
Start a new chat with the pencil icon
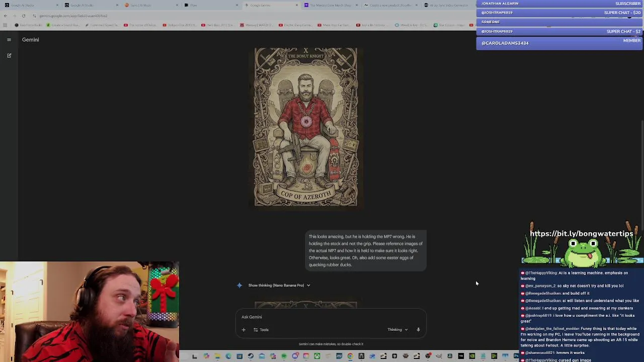pyautogui.click(x=9, y=55)
